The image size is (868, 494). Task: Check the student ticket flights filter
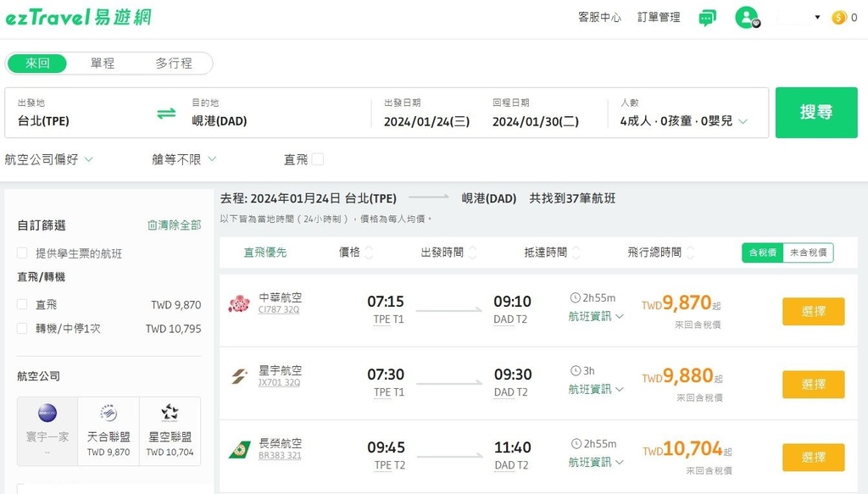22,253
